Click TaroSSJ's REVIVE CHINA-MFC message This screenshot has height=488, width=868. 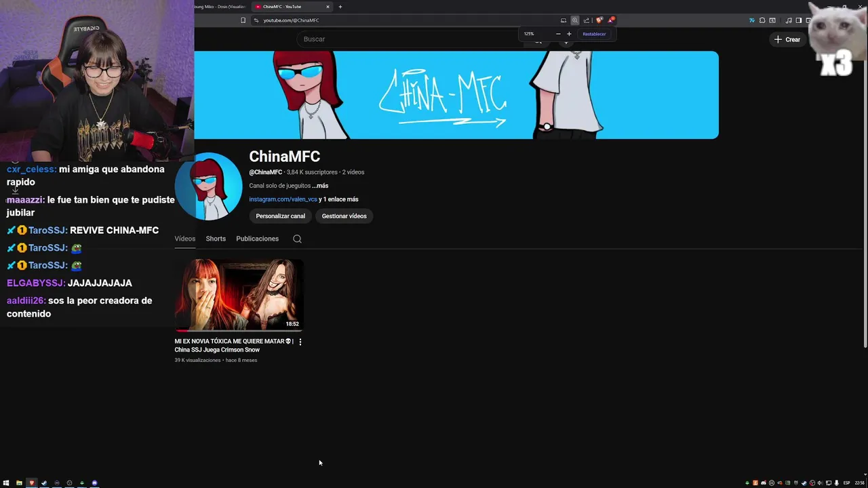114,230
